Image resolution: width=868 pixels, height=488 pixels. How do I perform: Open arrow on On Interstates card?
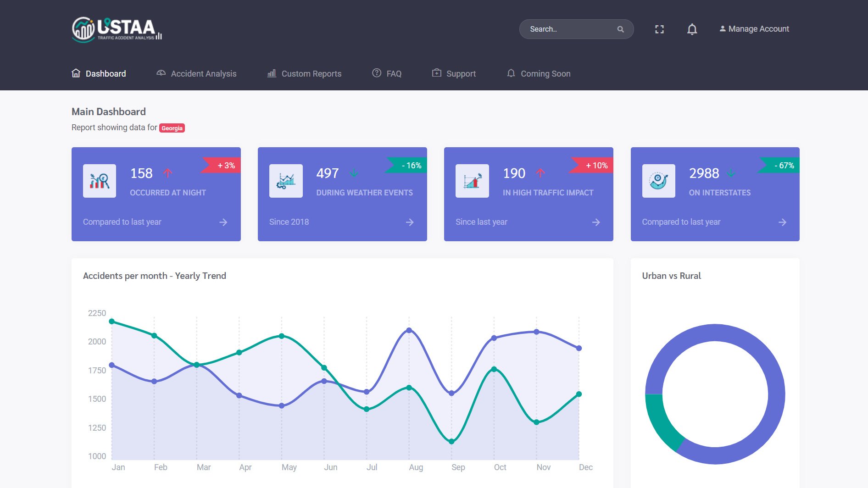pos(782,222)
